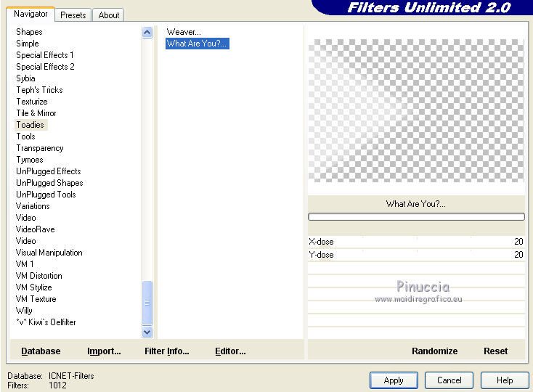
Task: Click Reset
Action: pos(496,351)
